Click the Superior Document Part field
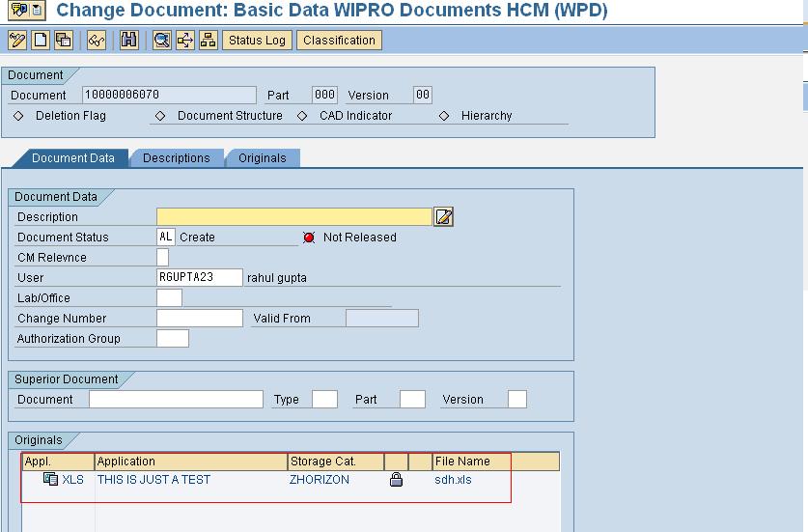This screenshot has height=532, width=808. [412, 400]
